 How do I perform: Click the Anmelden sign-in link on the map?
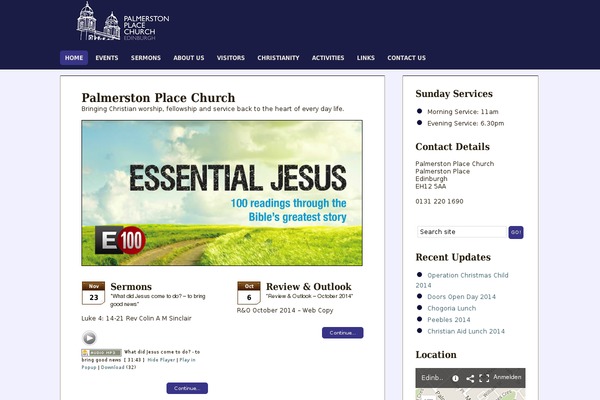507,377
